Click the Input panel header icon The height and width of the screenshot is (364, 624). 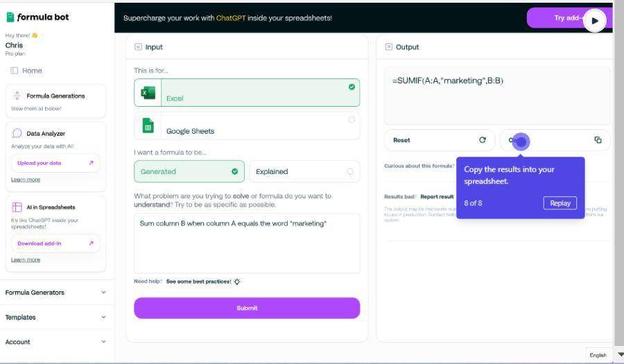pyautogui.click(x=138, y=47)
